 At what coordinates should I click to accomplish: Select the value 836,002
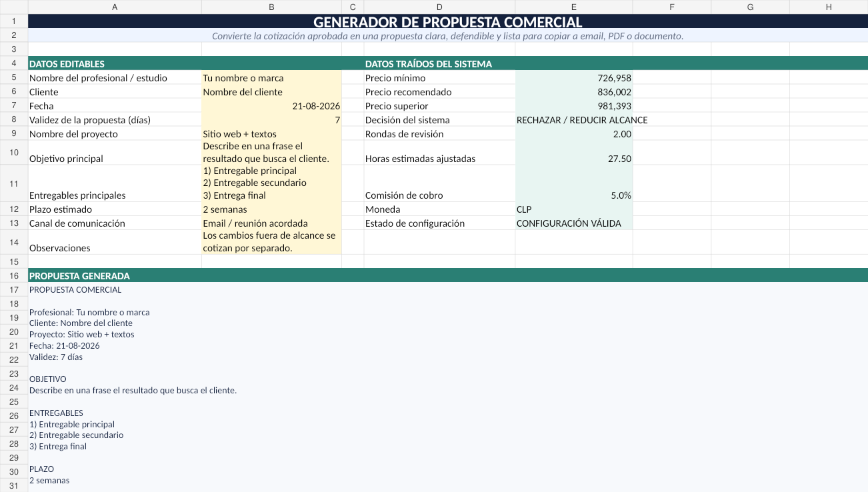[x=574, y=92]
